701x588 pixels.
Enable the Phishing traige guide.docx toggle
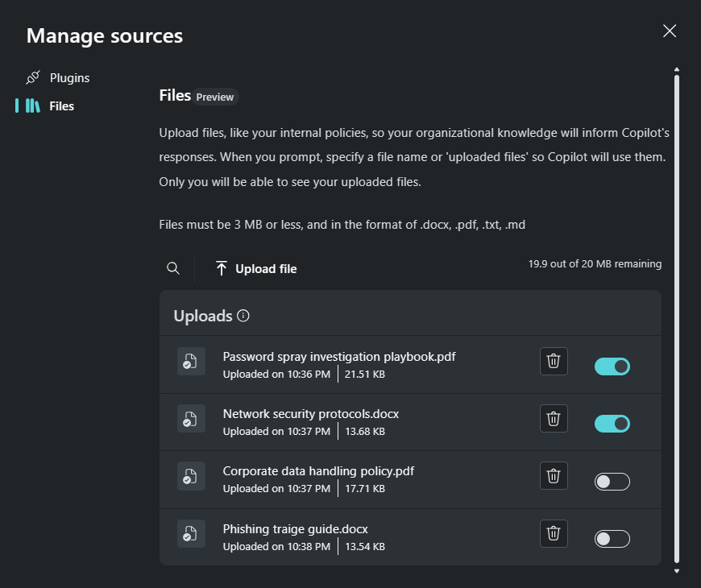pyautogui.click(x=612, y=539)
